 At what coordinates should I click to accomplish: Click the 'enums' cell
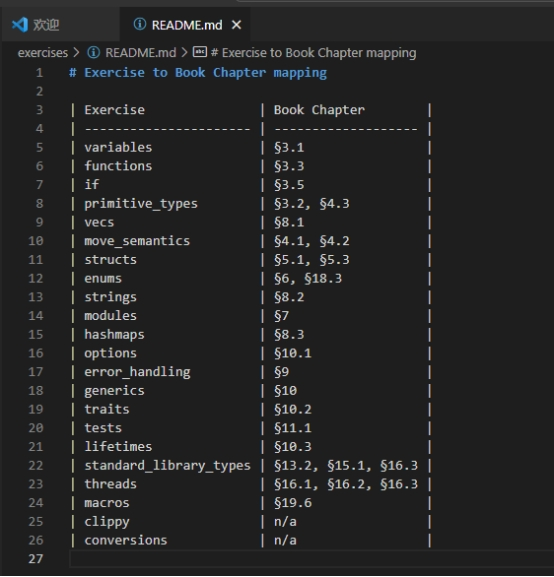click(103, 278)
